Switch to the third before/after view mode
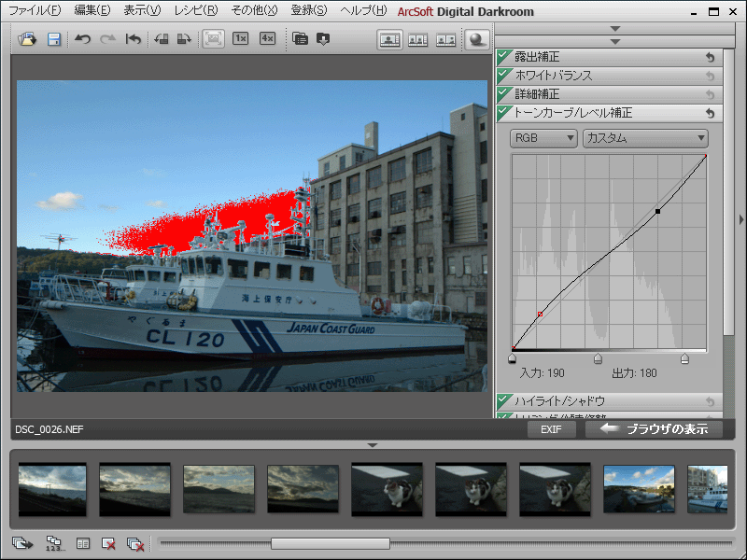The width and height of the screenshot is (747, 560). pos(446,40)
